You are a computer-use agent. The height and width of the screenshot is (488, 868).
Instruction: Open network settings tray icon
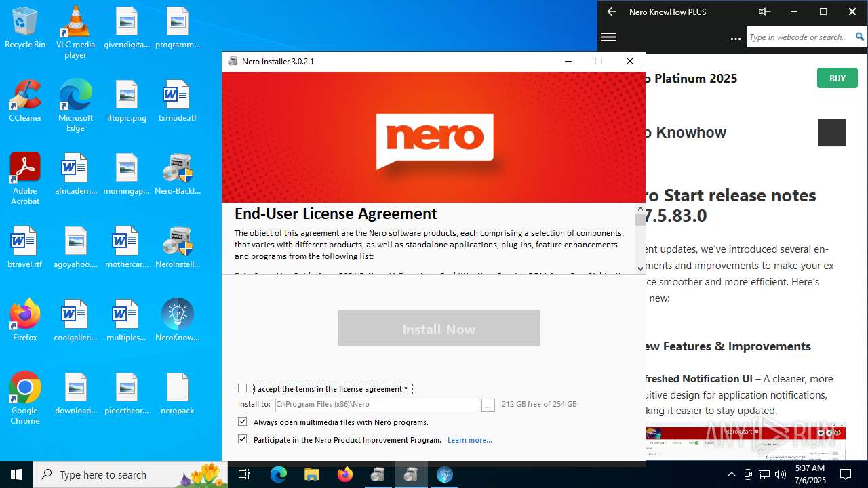tap(764, 474)
